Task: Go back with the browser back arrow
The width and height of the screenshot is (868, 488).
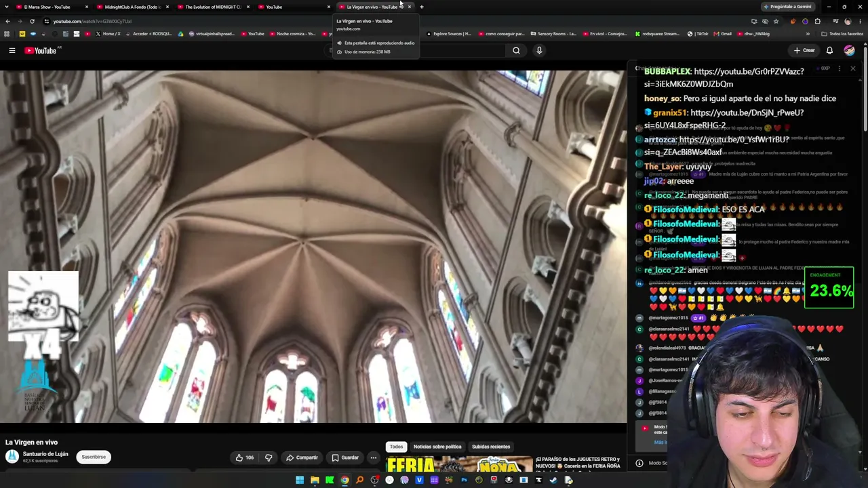Action: point(7,21)
